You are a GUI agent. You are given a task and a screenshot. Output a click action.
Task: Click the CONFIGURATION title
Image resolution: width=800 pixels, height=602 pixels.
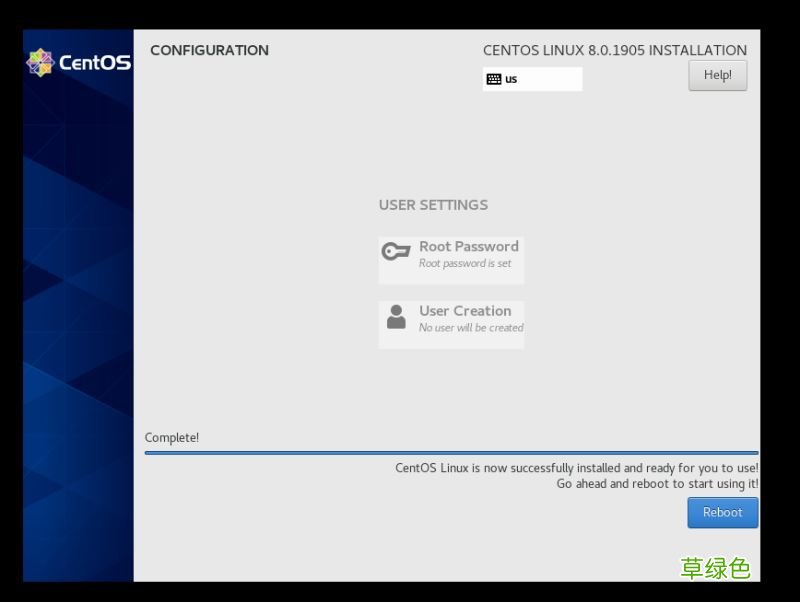tap(209, 50)
